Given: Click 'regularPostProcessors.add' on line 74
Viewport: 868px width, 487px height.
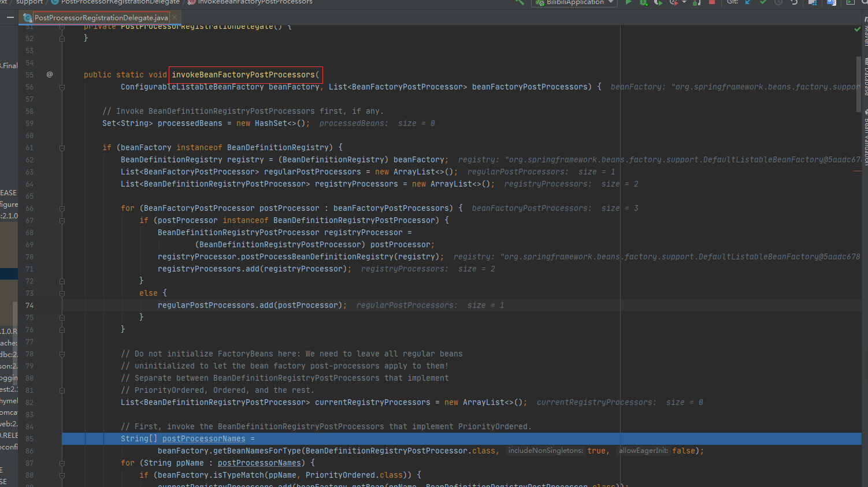Looking at the screenshot, I should (215, 306).
